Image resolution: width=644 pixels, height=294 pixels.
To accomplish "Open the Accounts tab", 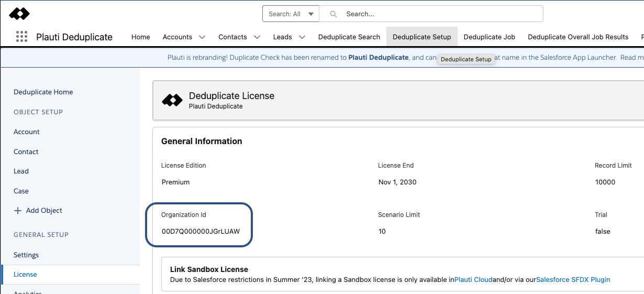I will point(177,37).
